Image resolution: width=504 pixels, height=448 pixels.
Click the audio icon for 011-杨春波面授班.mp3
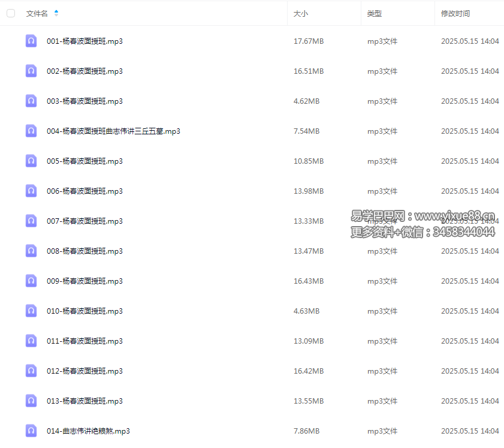(31, 341)
